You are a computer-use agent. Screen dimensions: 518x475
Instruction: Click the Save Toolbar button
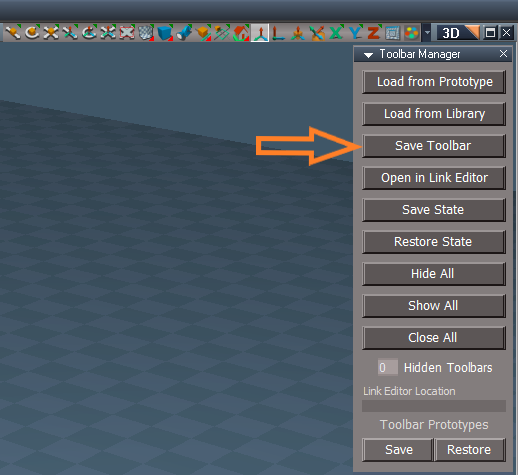pos(434,146)
